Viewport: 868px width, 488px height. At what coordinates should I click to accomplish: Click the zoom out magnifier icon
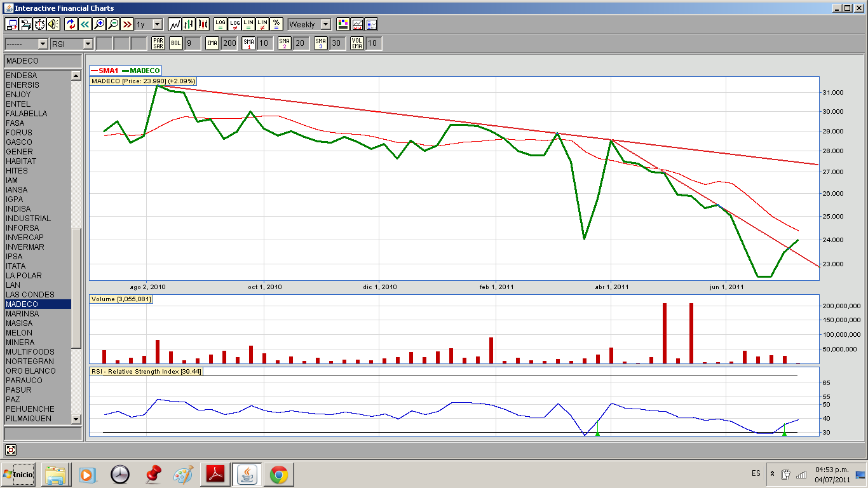coord(113,24)
